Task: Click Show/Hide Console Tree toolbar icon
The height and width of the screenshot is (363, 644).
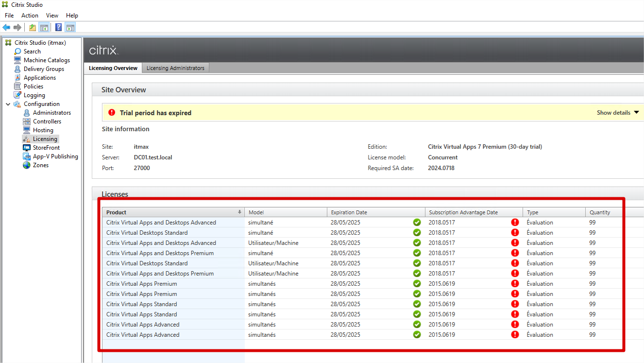Action: point(44,28)
